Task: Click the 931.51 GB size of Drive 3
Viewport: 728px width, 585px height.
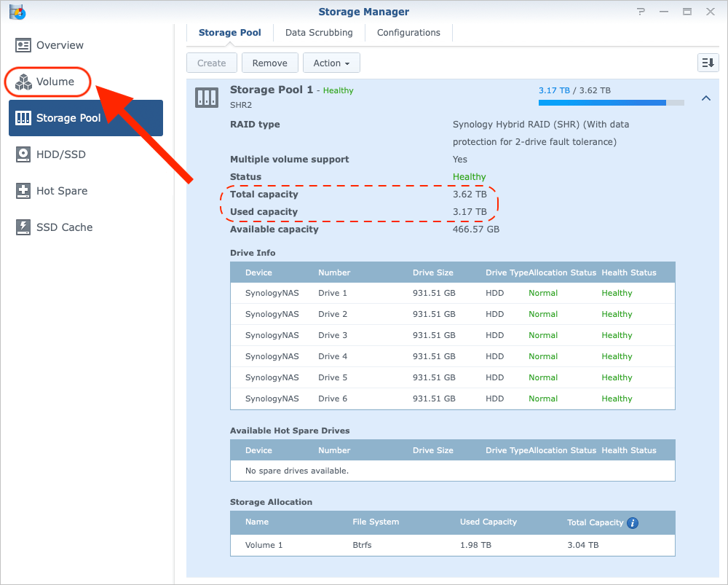Action: coord(434,335)
